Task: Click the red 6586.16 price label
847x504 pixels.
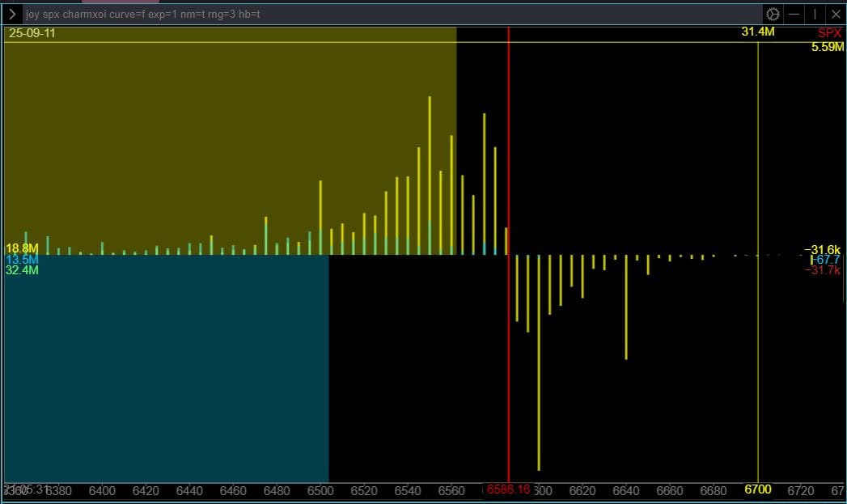Action: 508,489
